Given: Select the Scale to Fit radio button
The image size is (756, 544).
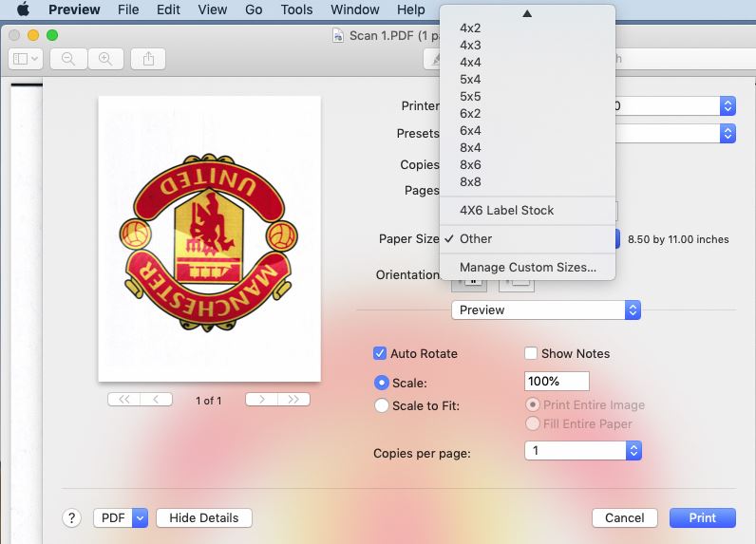Looking at the screenshot, I should (x=382, y=405).
